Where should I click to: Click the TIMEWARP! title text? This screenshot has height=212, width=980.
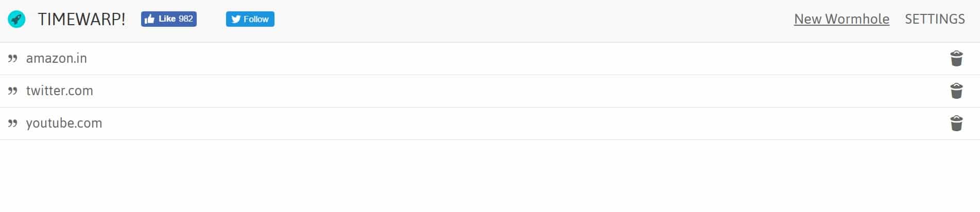81,20
